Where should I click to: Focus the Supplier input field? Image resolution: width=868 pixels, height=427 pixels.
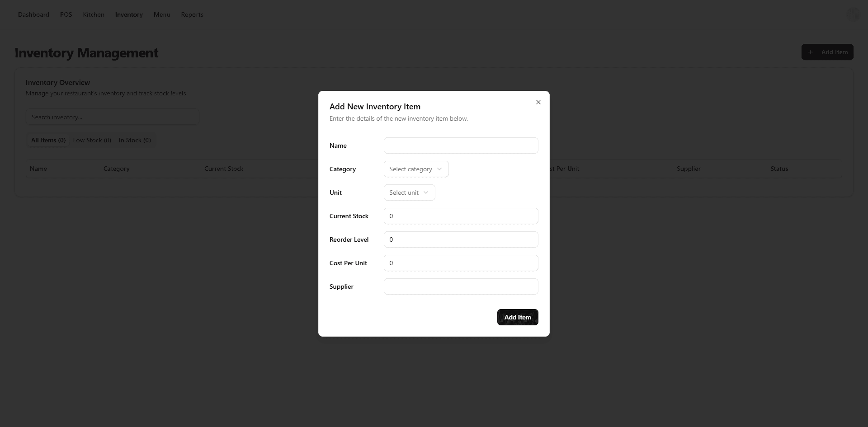click(x=461, y=286)
